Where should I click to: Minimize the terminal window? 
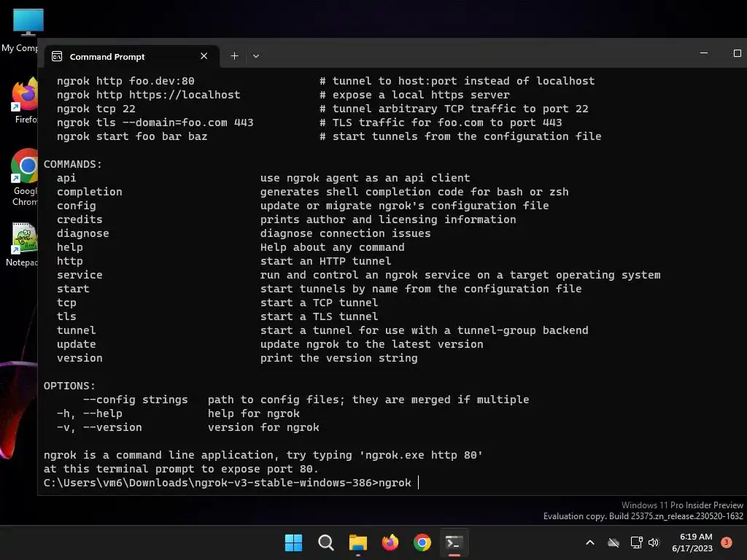[704, 52]
